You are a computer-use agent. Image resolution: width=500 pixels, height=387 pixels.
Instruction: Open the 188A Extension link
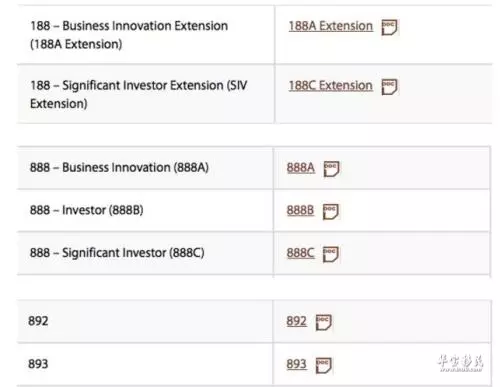click(331, 26)
